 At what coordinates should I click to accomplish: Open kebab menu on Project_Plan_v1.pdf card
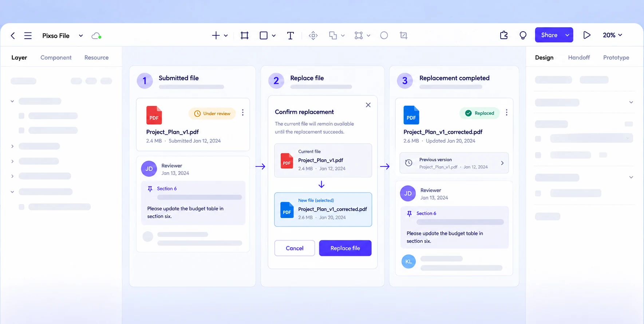click(x=243, y=113)
